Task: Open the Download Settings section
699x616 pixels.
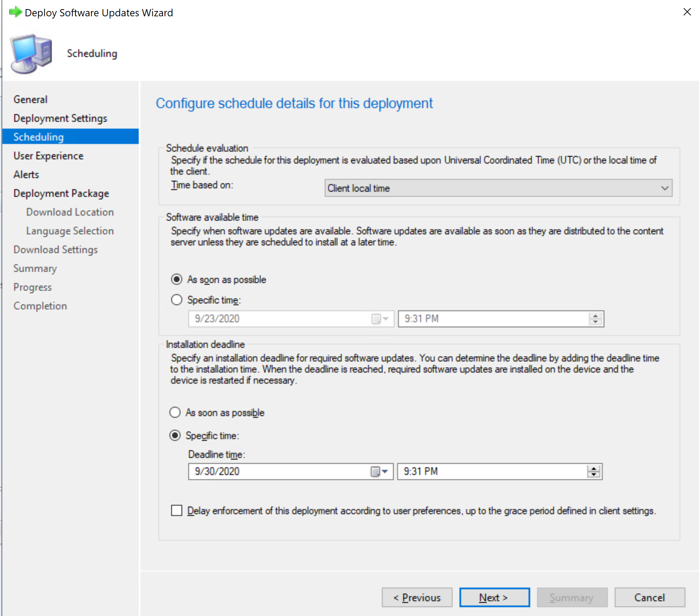Action: click(55, 249)
